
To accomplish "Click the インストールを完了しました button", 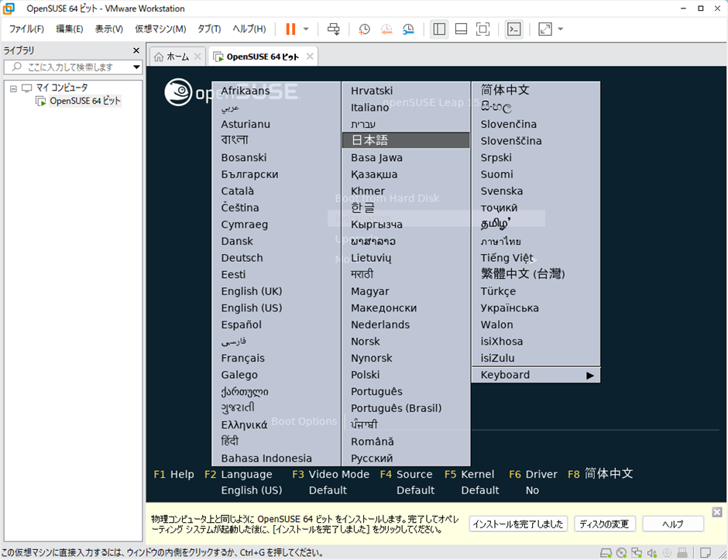I will tap(518, 524).
